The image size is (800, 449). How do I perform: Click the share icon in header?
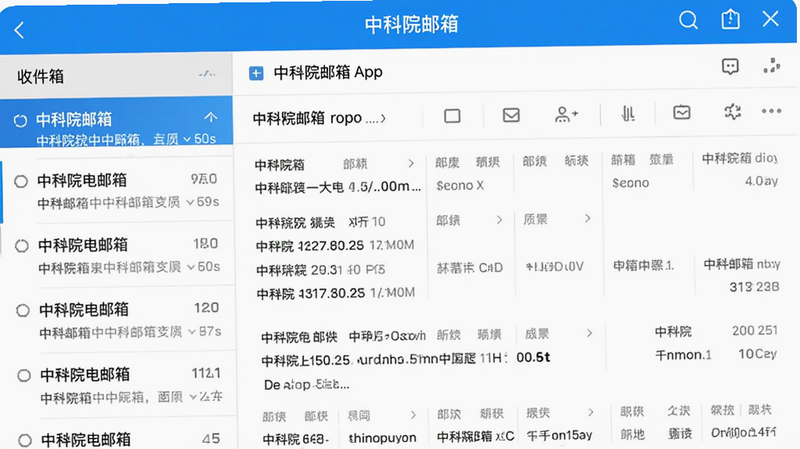[731, 19]
